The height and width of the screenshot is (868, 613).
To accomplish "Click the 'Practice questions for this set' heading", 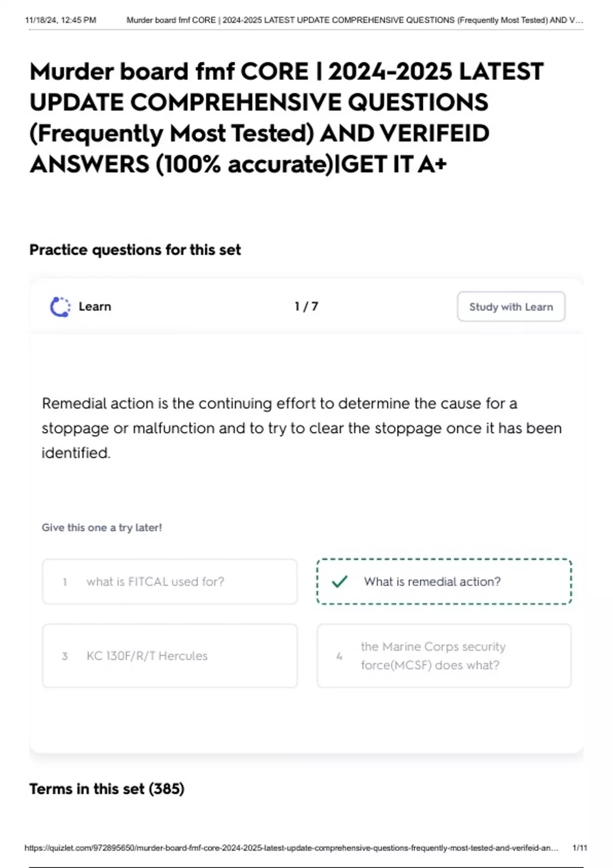I will point(136,250).
